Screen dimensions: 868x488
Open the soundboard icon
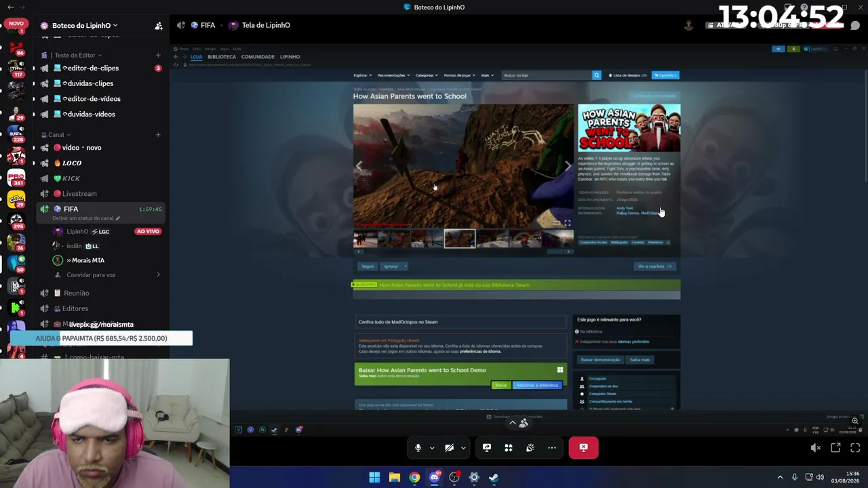click(530, 447)
